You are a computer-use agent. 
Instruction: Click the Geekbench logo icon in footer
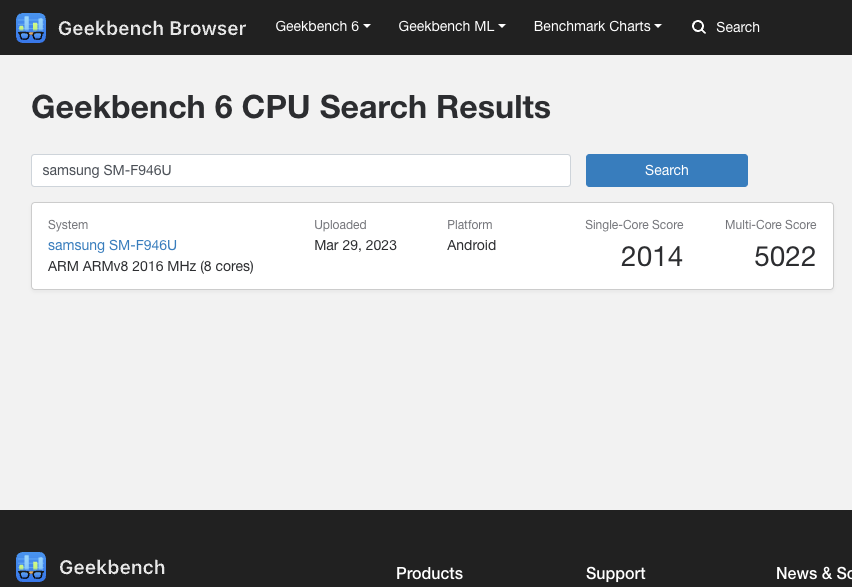click(x=31, y=567)
